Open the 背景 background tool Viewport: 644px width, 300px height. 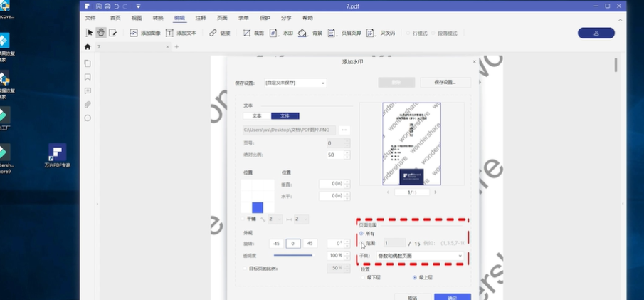[310, 33]
